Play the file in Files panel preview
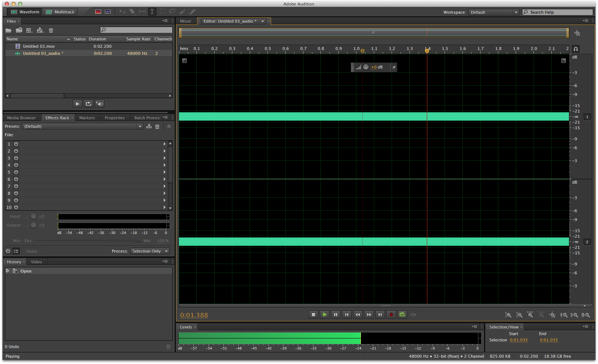598x364 pixels. pyautogui.click(x=77, y=104)
